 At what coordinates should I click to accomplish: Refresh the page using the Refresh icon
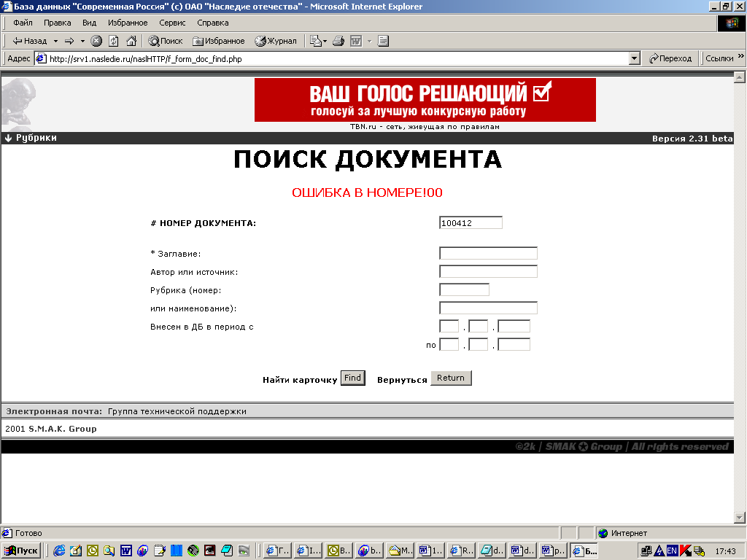point(113,41)
